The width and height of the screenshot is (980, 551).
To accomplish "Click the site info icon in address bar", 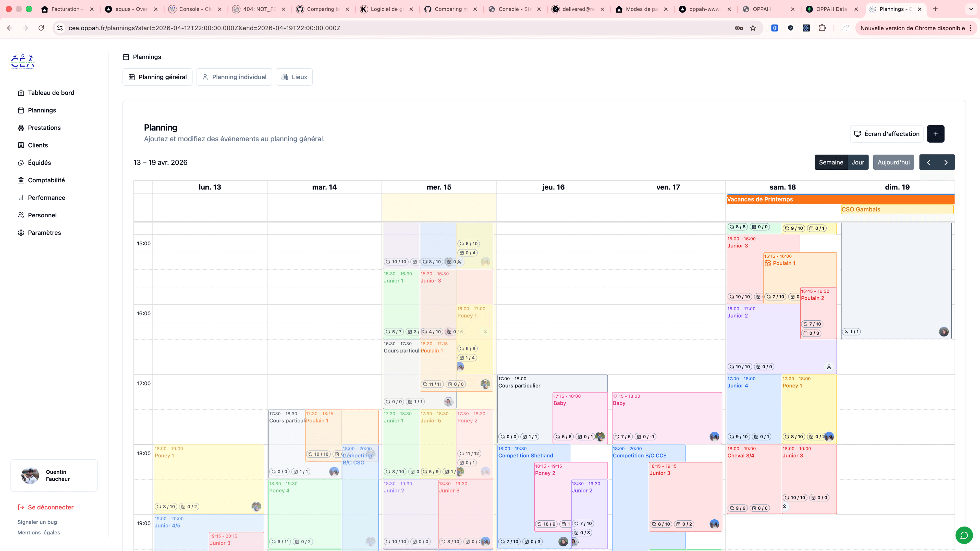I will (60, 28).
